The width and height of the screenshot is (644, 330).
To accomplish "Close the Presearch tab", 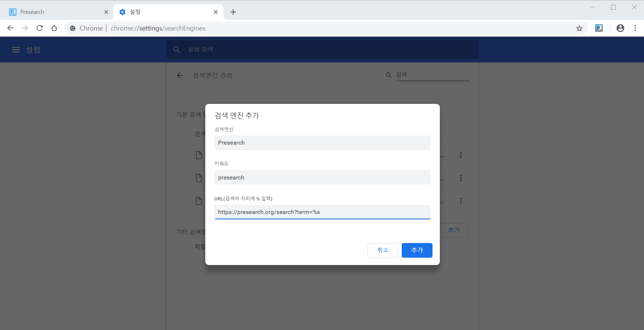I will pos(106,12).
